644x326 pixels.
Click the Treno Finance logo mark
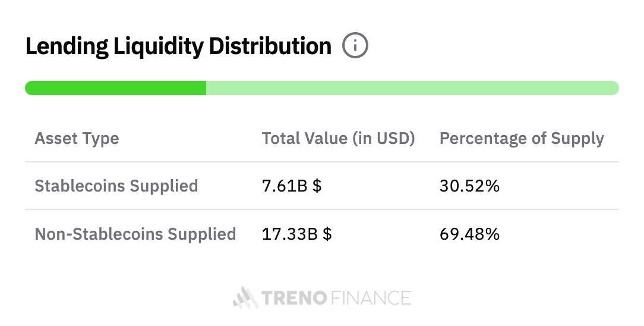pyautogui.click(x=245, y=297)
